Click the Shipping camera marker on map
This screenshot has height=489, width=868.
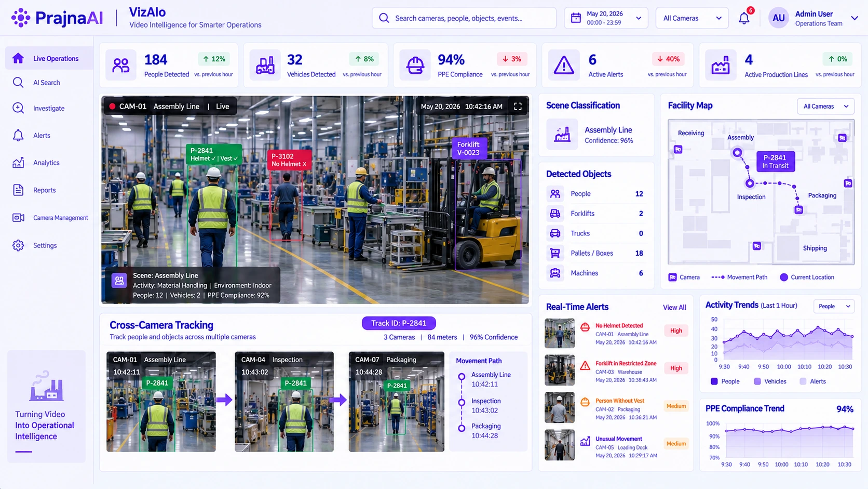point(757,246)
